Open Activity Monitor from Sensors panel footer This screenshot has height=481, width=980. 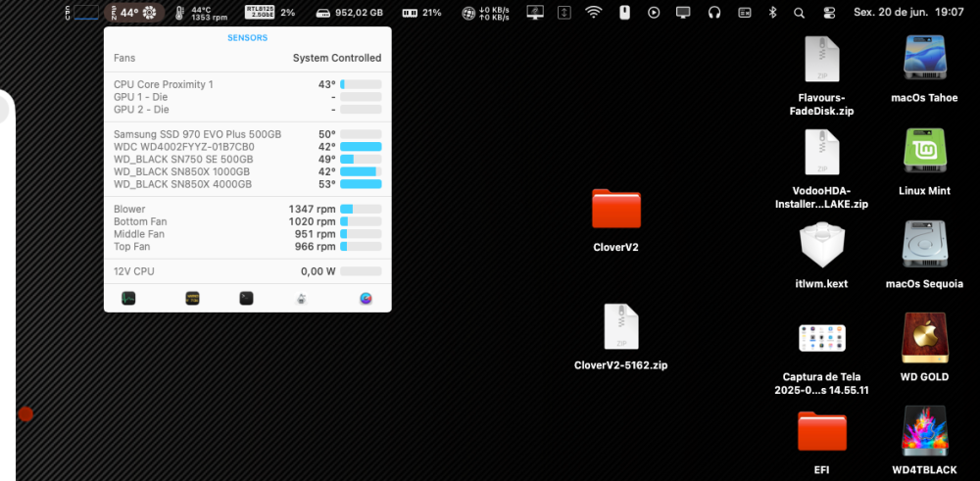[x=128, y=299]
